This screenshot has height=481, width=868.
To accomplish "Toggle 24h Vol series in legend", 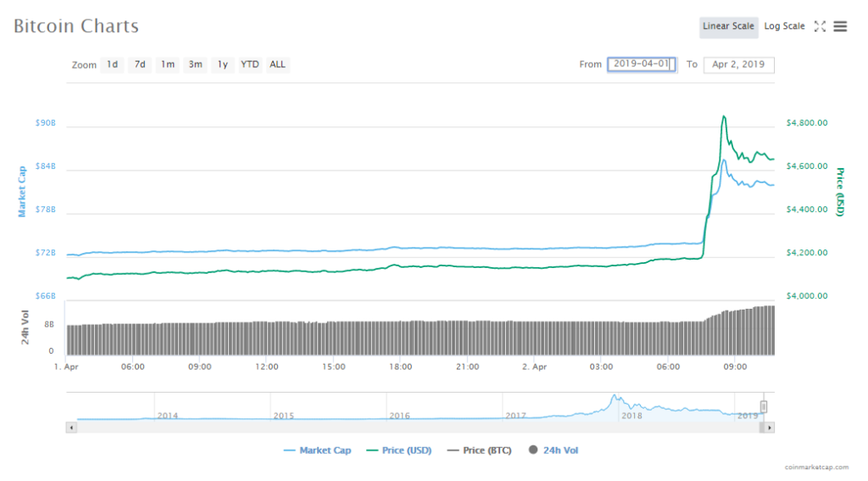I will pos(554,450).
